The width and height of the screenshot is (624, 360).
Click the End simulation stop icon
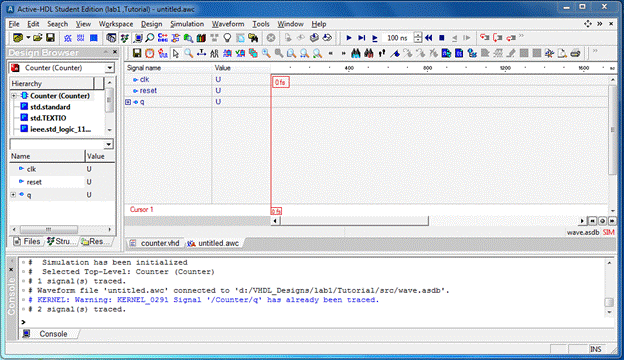tap(441, 38)
